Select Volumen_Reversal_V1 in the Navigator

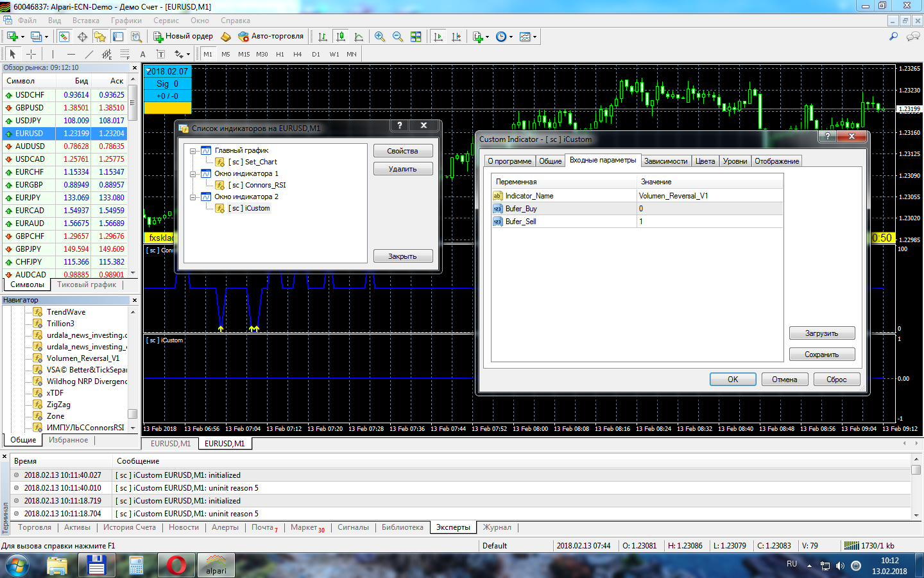tap(83, 358)
